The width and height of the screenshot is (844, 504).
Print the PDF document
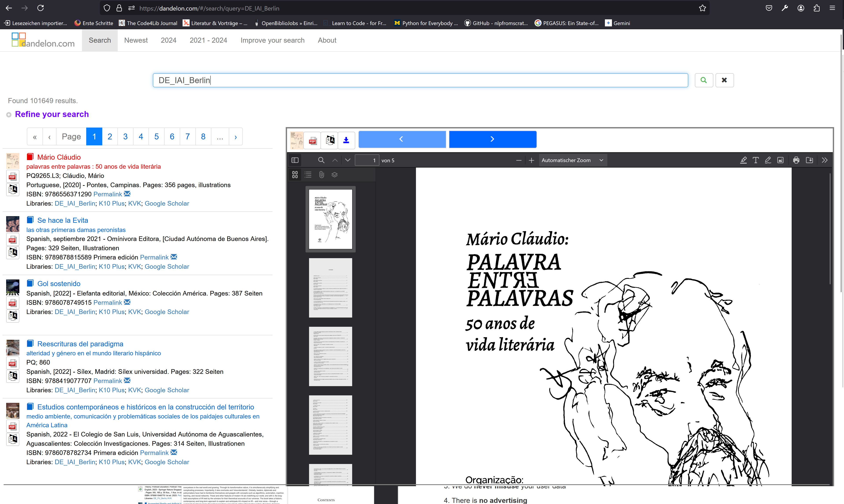(796, 160)
